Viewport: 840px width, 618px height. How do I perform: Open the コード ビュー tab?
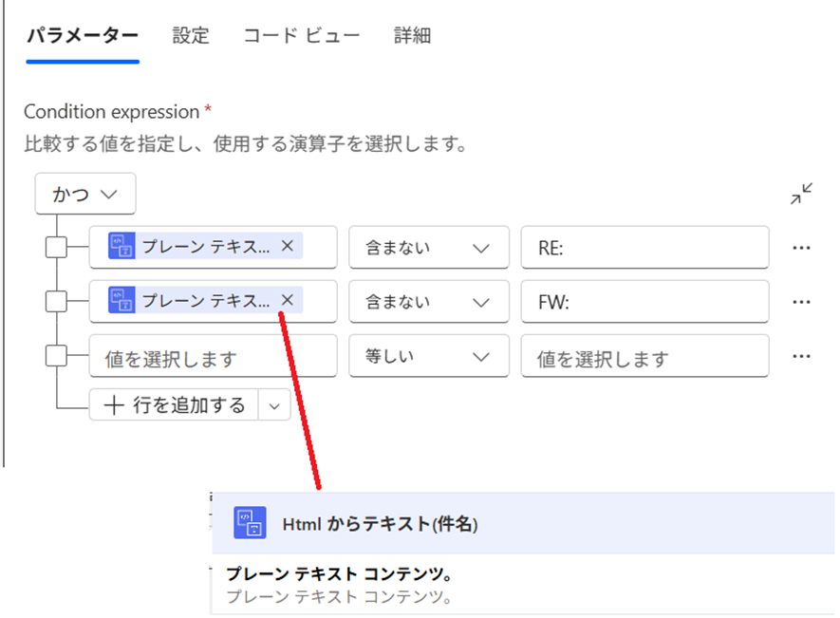pos(301,36)
